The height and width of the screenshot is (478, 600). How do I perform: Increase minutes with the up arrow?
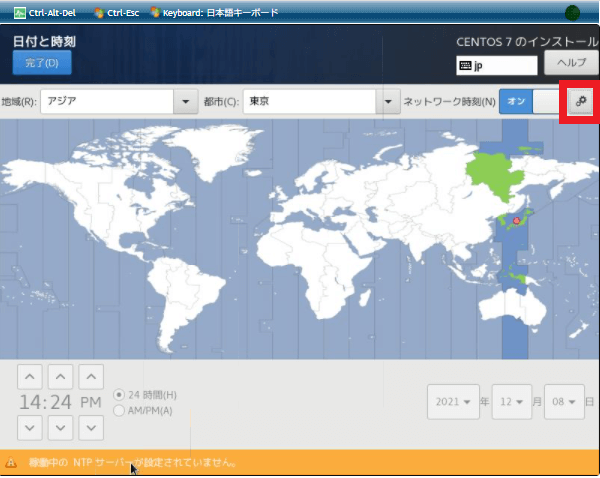(60, 377)
